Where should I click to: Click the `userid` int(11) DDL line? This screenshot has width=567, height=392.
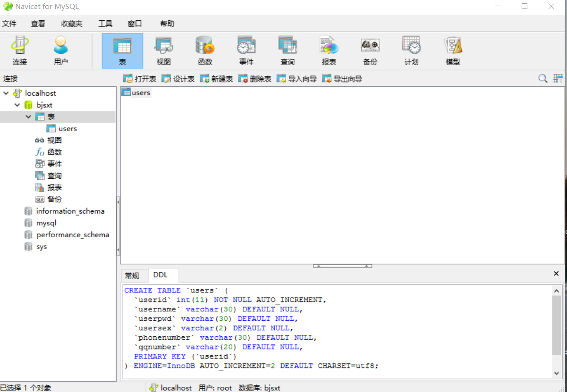pyautogui.click(x=230, y=300)
